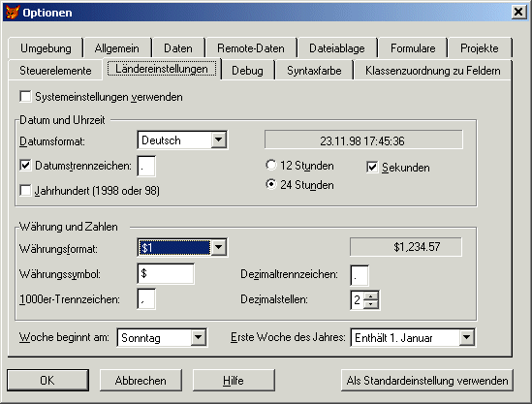This screenshot has height=404, width=532.
Task: Toggle the Jahrhundert (1998 oder 98) checkbox
Action: tap(25, 190)
